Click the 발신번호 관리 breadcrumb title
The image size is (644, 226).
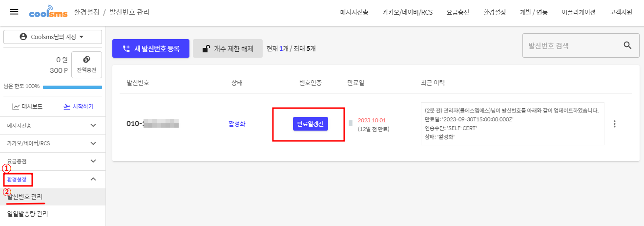tap(129, 12)
